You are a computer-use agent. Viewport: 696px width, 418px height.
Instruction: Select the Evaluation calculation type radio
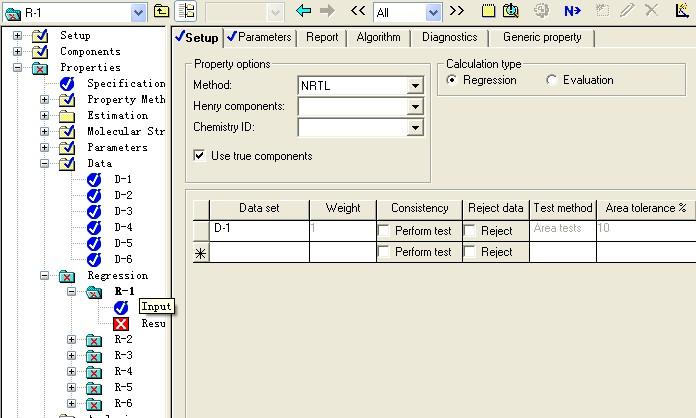coord(551,80)
